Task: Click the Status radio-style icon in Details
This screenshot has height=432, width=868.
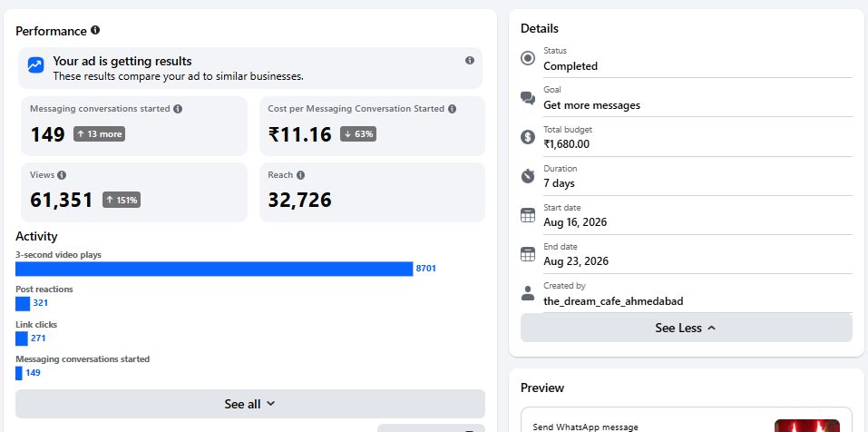Action: pos(528,58)
